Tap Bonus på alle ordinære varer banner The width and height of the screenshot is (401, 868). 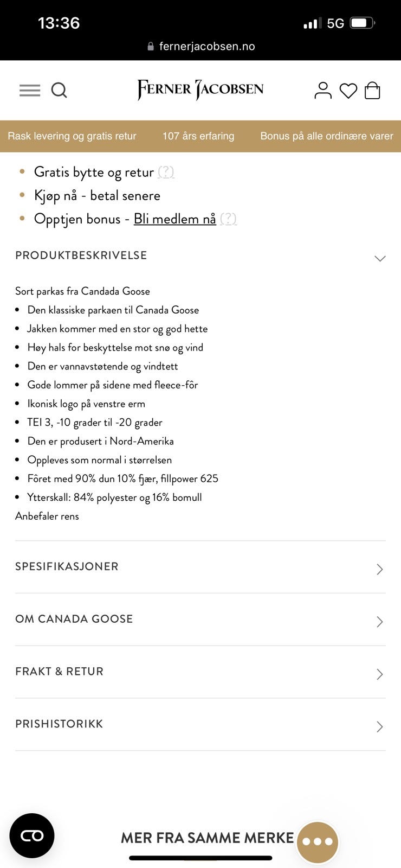coord(326,136)
